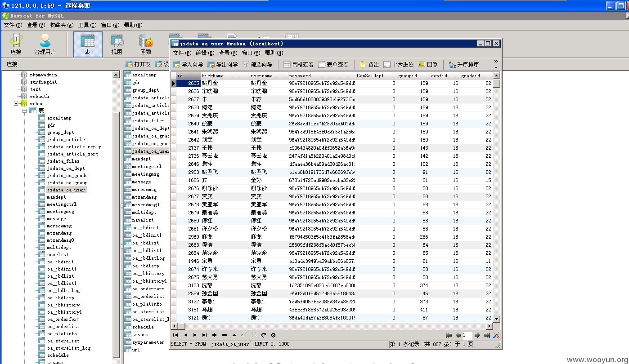
Task: Click the gradeid column header
Action: (x=476, y=75)
